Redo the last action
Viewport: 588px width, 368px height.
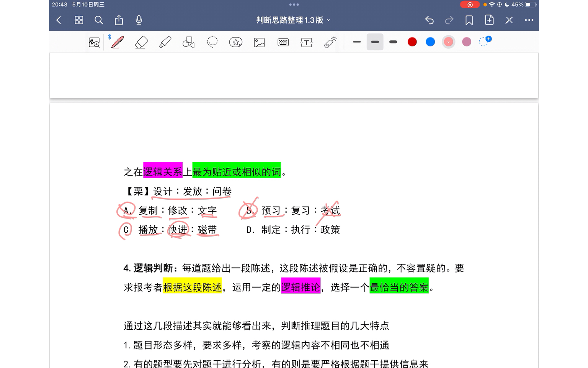click(449, 20)
